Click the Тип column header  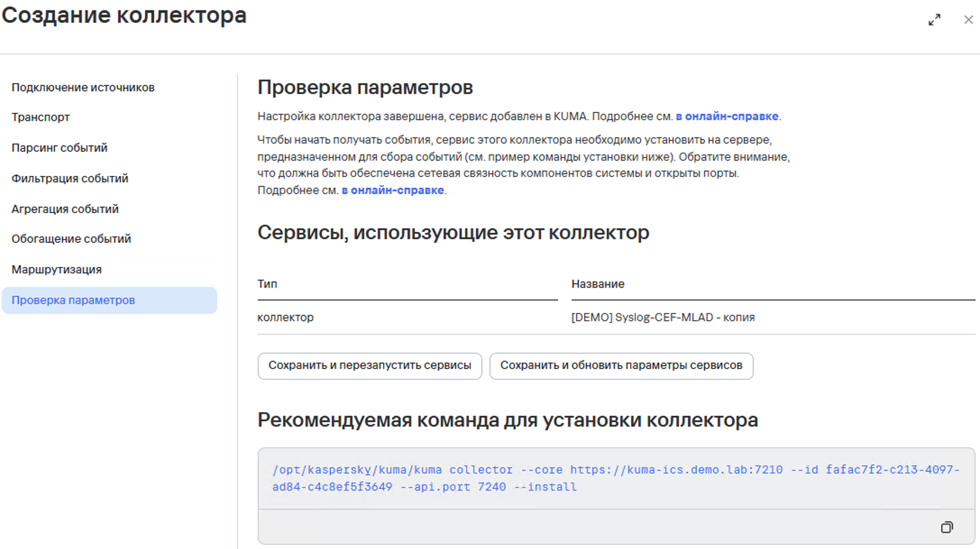pyautogui.click(x=267, y=284)
